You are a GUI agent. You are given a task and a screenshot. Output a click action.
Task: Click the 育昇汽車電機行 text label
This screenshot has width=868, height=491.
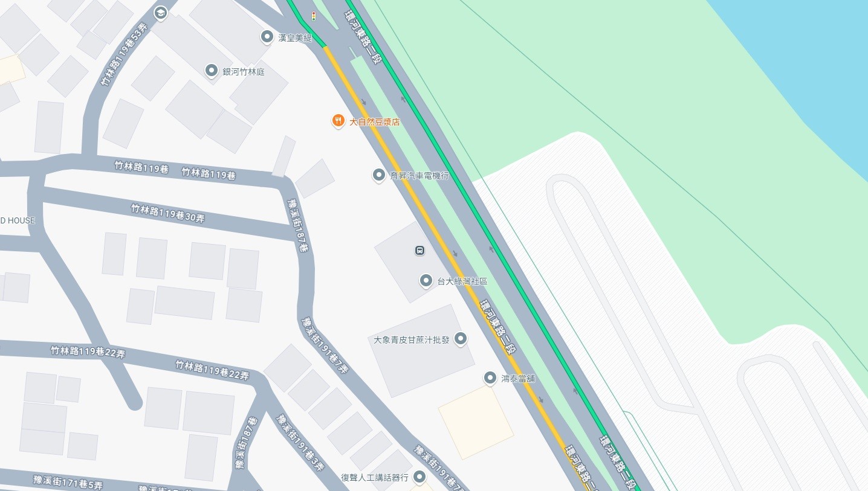[419, 176]
